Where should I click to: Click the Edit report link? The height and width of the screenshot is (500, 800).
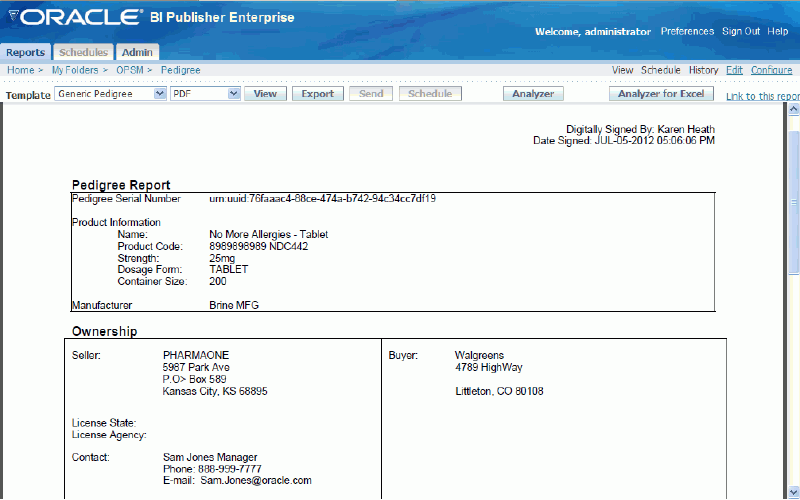point(734,70)
